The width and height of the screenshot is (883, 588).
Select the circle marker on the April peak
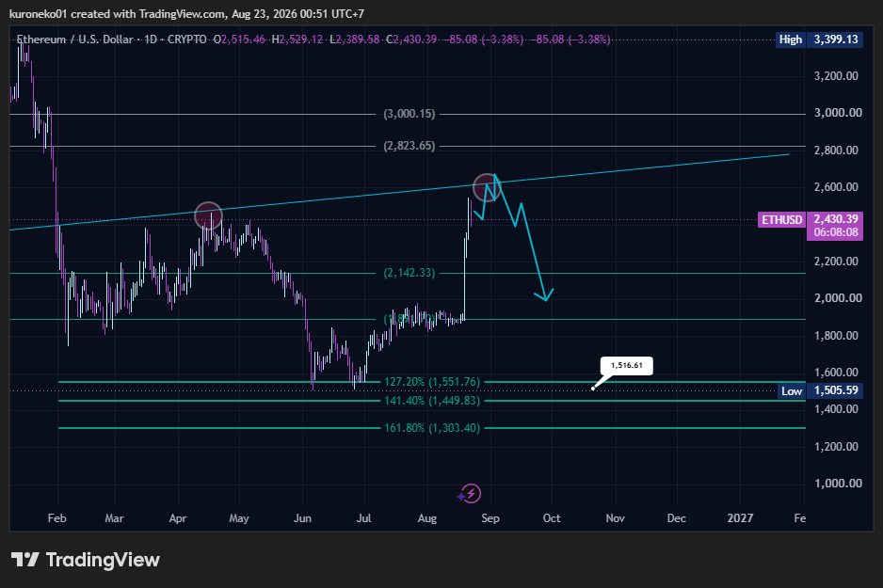(208, 216)
